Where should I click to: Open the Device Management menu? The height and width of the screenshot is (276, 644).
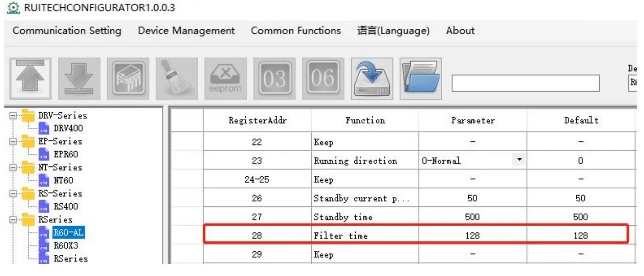click(x=186, y=31)
